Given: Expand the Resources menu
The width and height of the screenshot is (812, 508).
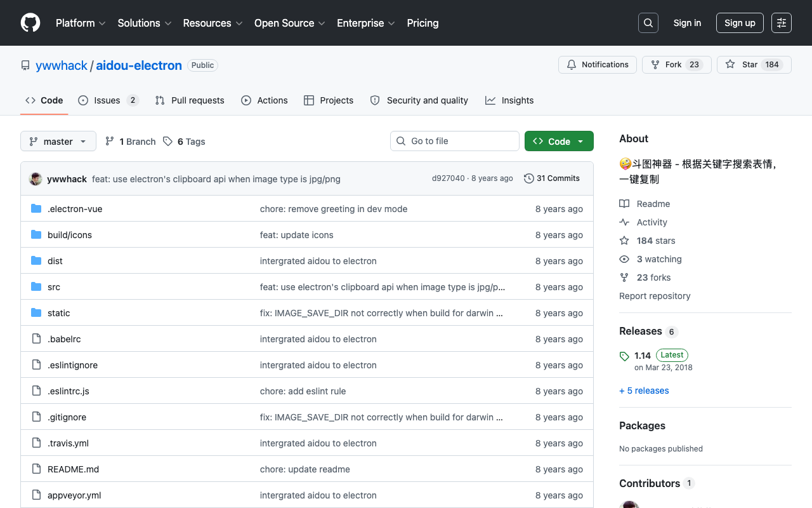Looking at the screenshot, I should pyautogui.click(x=213, y=23).
